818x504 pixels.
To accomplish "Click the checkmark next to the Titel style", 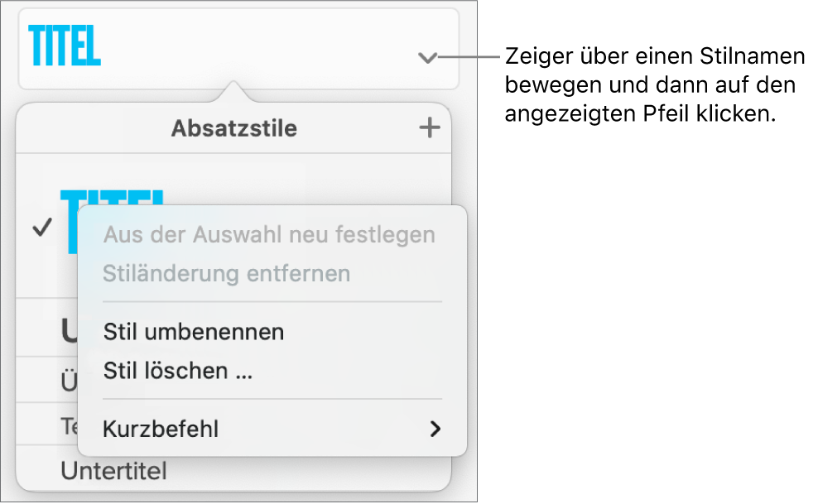I will [41, 228].
